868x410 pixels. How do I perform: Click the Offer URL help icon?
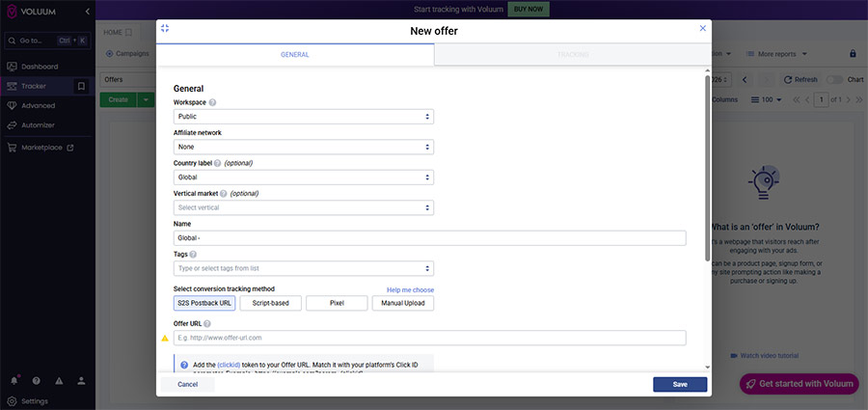(207, 323)
